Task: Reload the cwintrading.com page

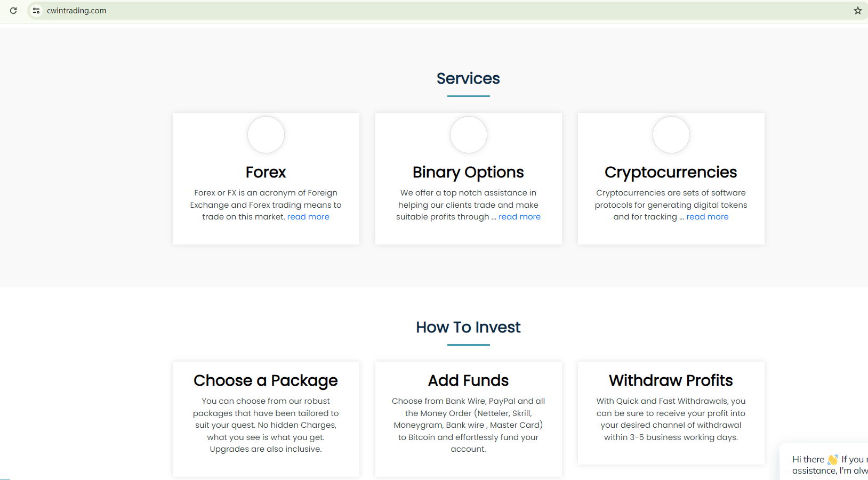Action: [13, 11]
